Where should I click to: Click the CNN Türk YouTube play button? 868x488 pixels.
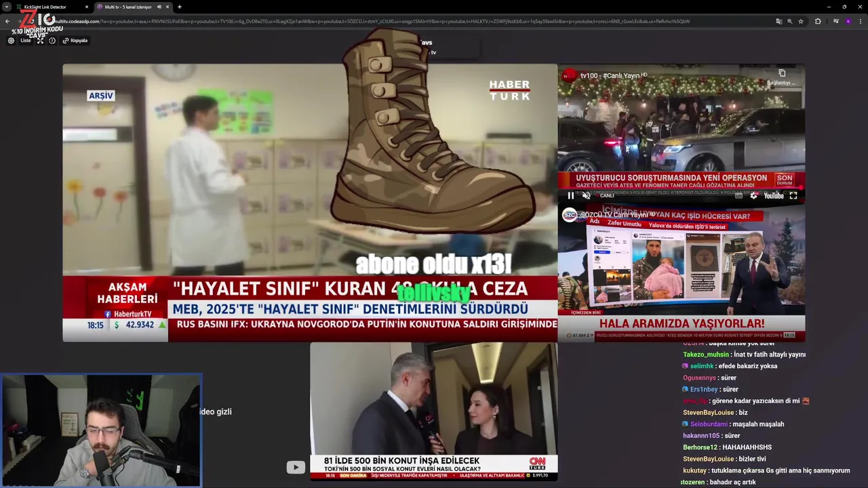click(296, 467)
